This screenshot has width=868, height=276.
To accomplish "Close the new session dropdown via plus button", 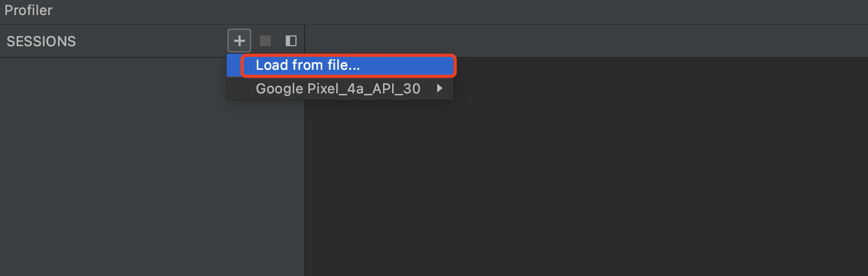I will [x=239, y=41].
